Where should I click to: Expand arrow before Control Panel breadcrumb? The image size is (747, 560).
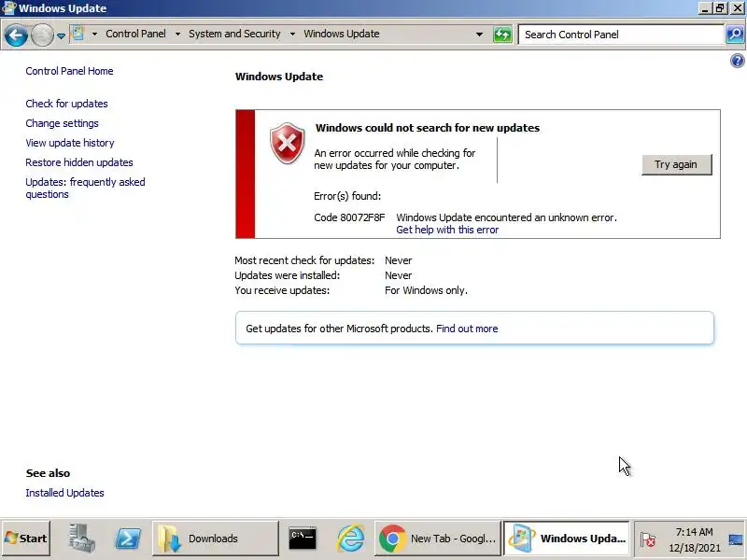(94, 34)
